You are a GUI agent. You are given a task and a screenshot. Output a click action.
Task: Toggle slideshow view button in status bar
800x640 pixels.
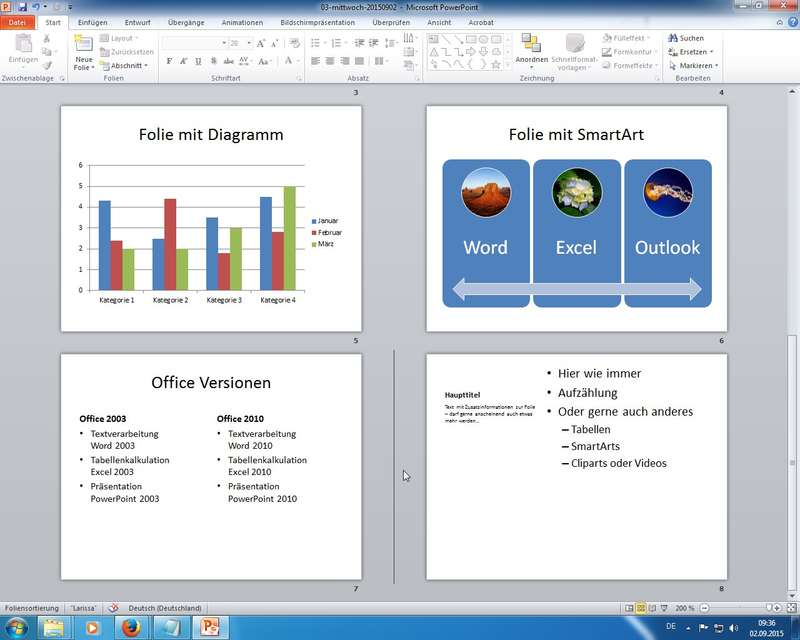[x=665, y=608]
